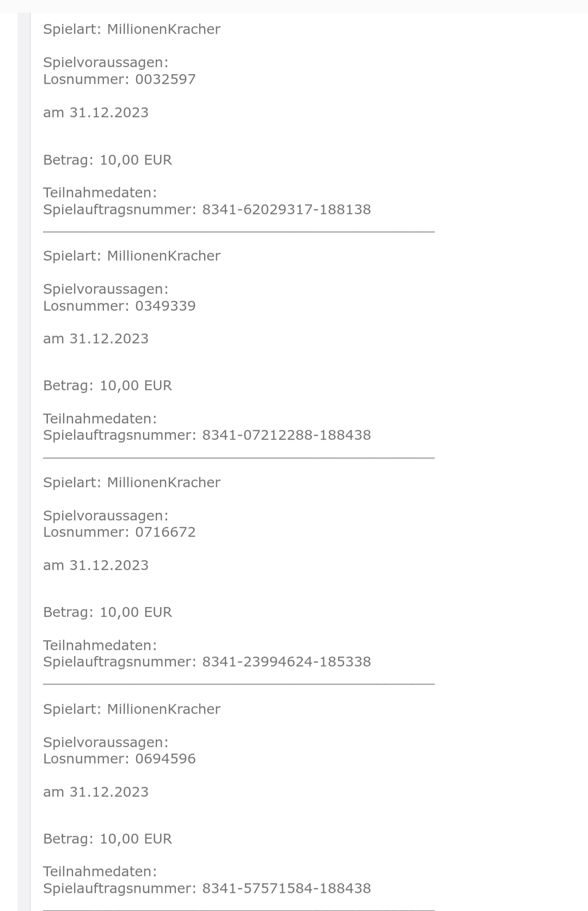Tap Betrag line below Losnummer 0349339

107,386
